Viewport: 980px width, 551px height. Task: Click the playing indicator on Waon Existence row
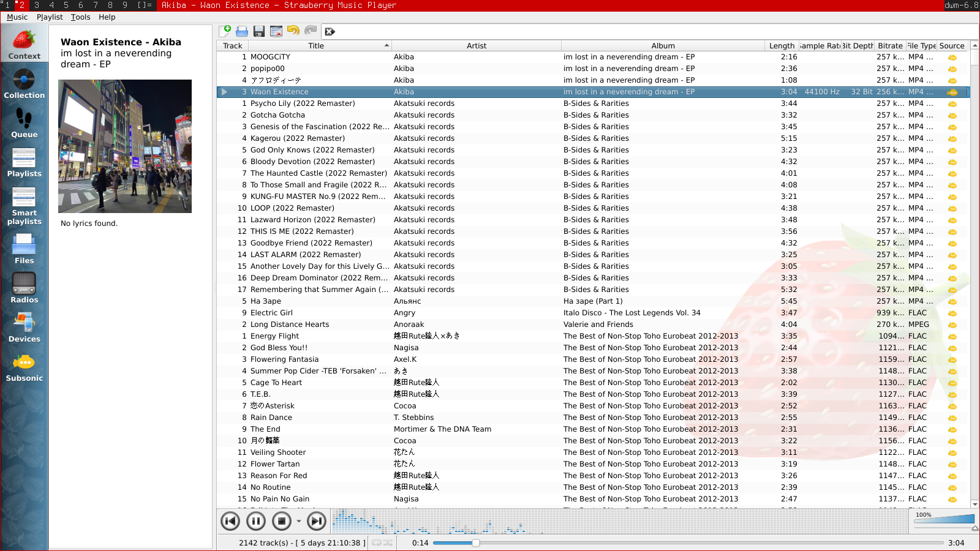pyautogui.click(x=224, y=92)
